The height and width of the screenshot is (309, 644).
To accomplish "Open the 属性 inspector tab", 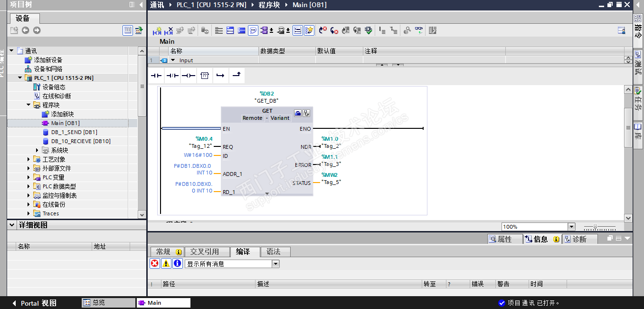I will pyautogui.click(x=505, y=239).
